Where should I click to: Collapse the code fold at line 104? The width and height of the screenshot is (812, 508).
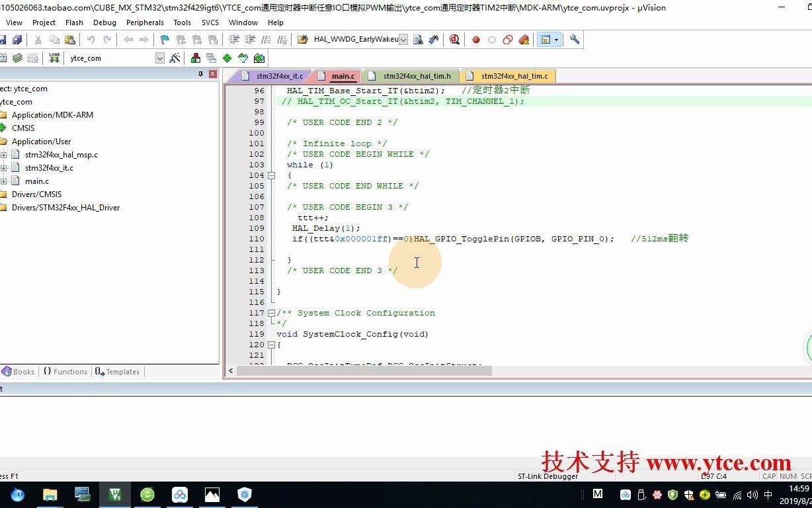pos(271,175)
